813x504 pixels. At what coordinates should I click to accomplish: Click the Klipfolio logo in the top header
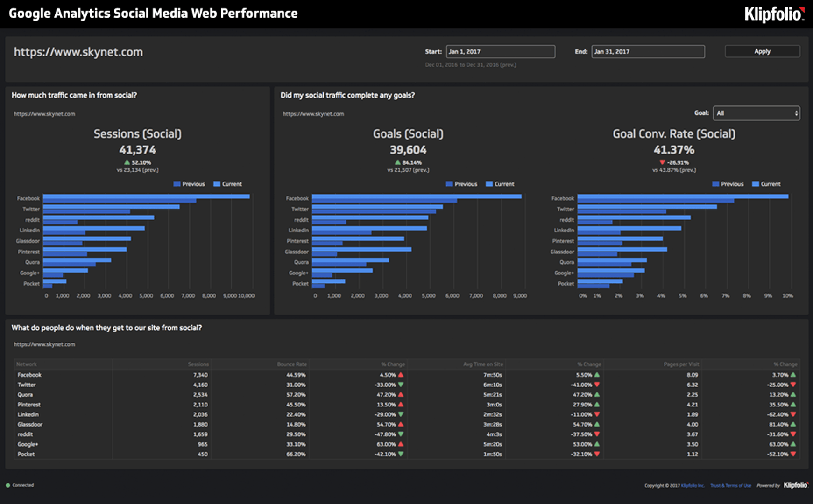774,14
